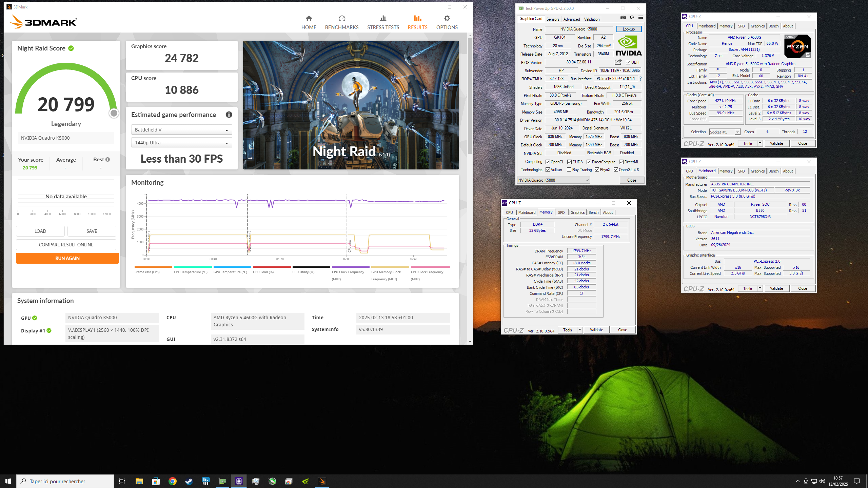
Task: Click COMPARE RESULT ONLINE
Action: pos(66,245)
